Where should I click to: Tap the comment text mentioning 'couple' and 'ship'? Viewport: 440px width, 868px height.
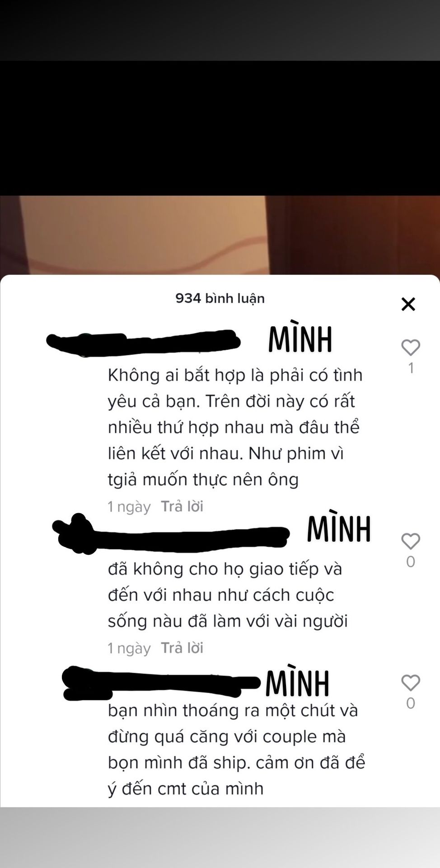tap(236, 750)
